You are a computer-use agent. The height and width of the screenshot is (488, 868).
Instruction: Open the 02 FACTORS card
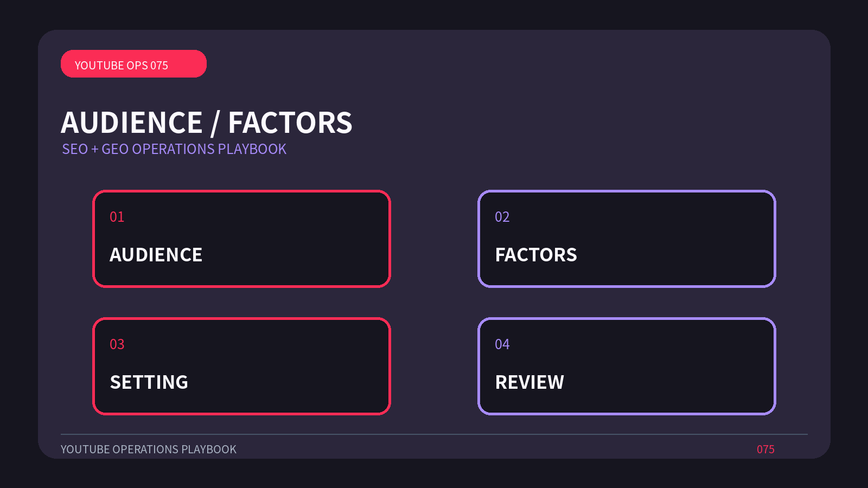[x=627, y=239]
